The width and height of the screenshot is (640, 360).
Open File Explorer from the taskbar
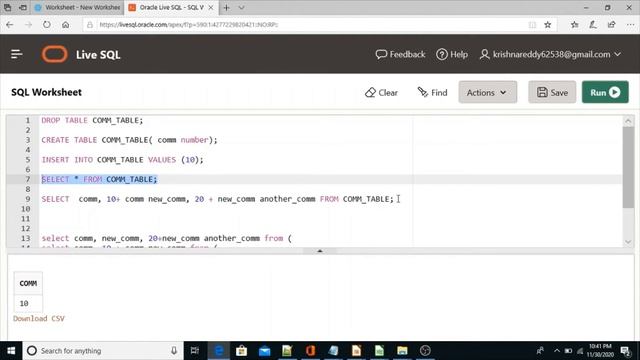coord(402,351)
